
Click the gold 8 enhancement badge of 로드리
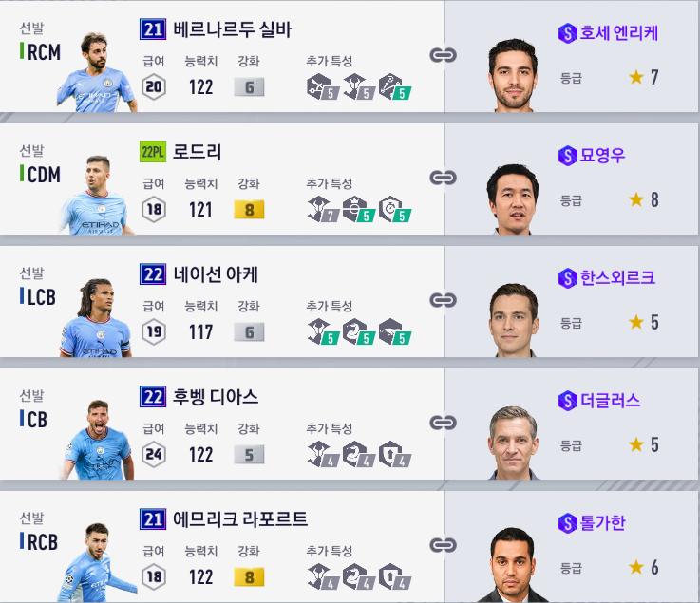pos(249,209)
